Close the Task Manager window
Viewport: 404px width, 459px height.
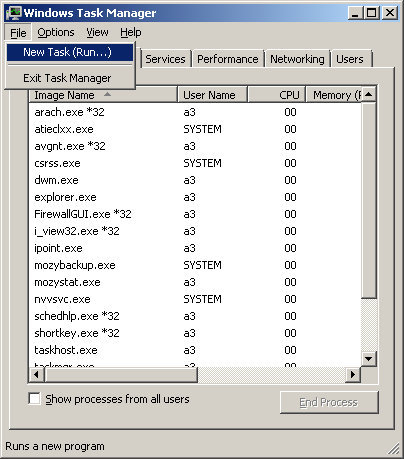pos(389,13)
